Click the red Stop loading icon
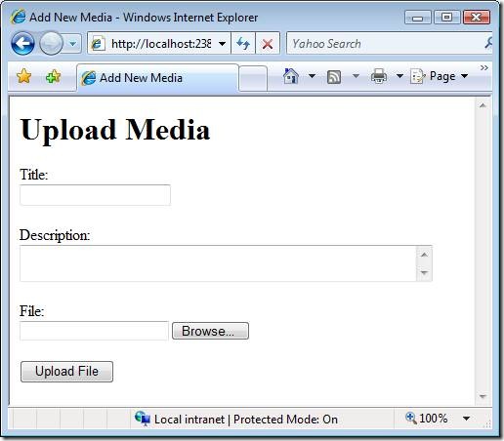Screen dimensions: 504x441 (268, 43)
